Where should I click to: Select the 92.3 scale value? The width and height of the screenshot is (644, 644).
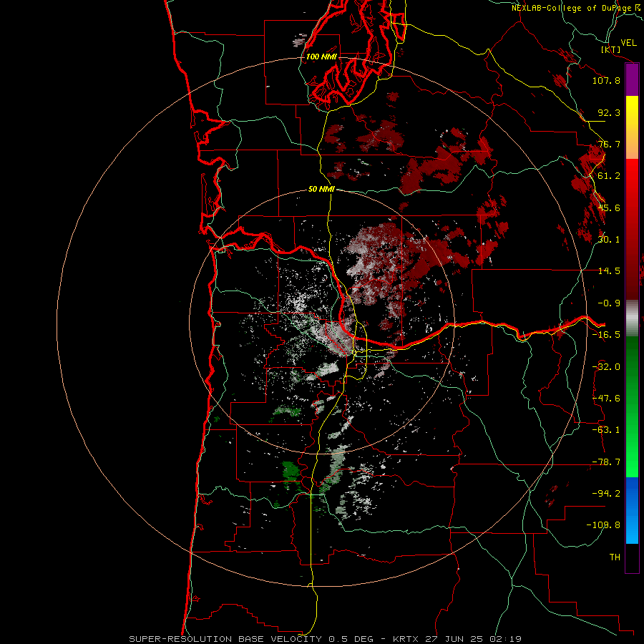[609, 112]
